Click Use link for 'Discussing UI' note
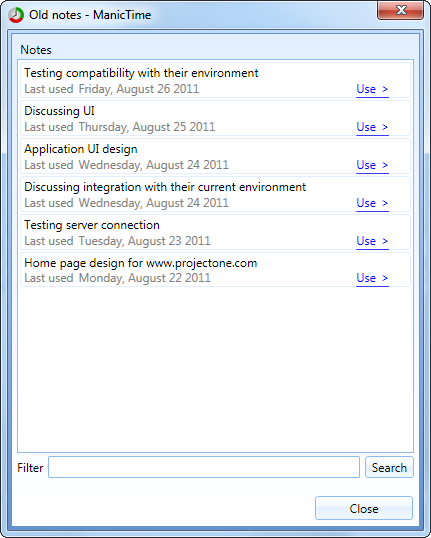 [372, 127]
